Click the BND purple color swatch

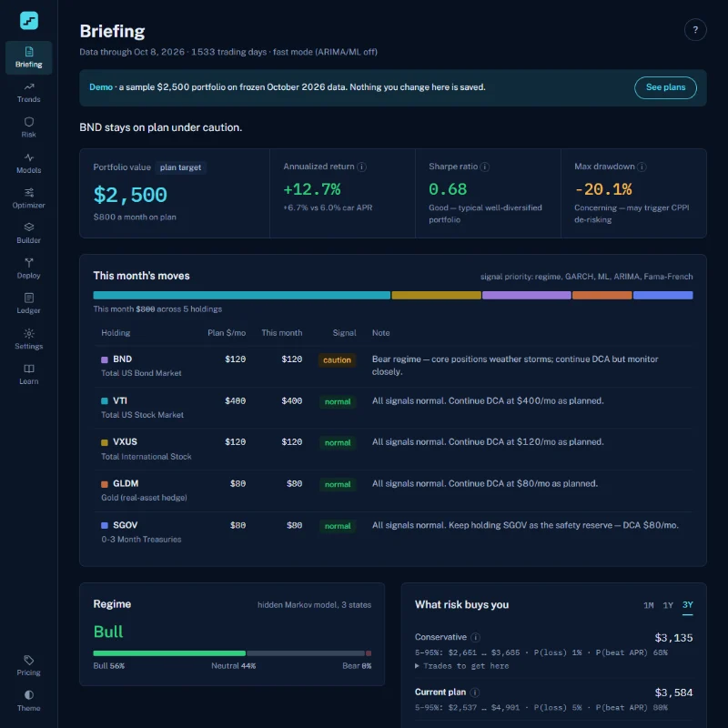pyautogui.click(x=105, y=359)
